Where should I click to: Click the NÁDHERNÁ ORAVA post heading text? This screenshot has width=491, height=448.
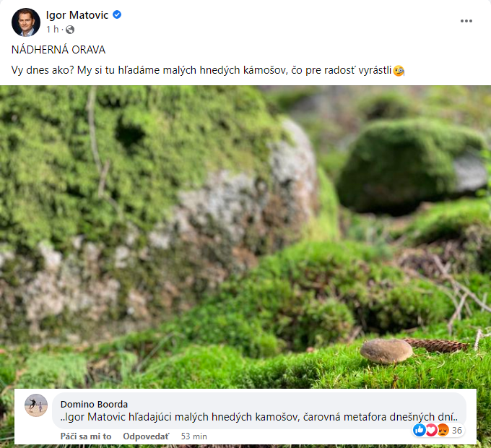pyautogui.click(x=58, y=50)
